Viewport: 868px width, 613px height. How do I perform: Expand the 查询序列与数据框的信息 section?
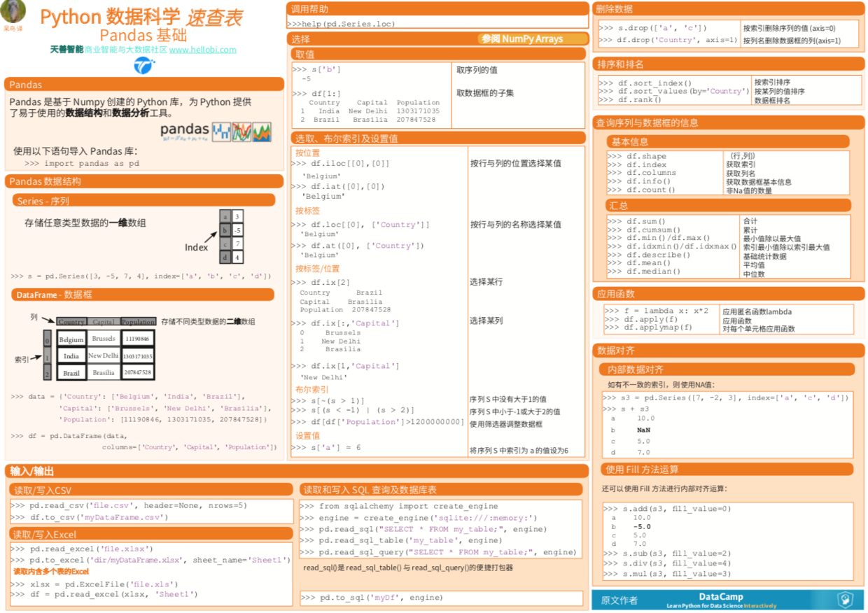tap(728, 122)
